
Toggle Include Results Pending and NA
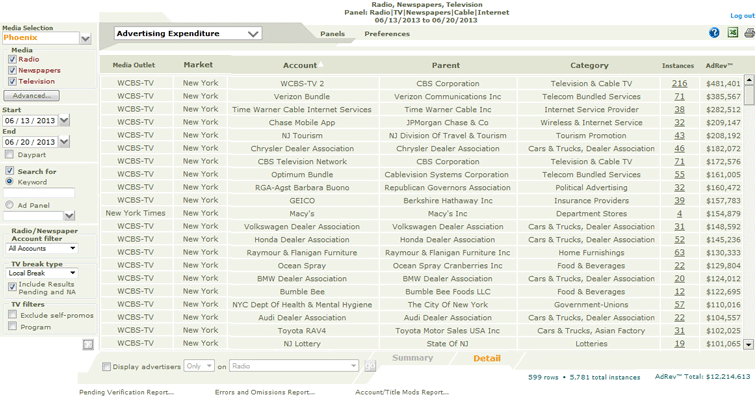click(13, 287)
